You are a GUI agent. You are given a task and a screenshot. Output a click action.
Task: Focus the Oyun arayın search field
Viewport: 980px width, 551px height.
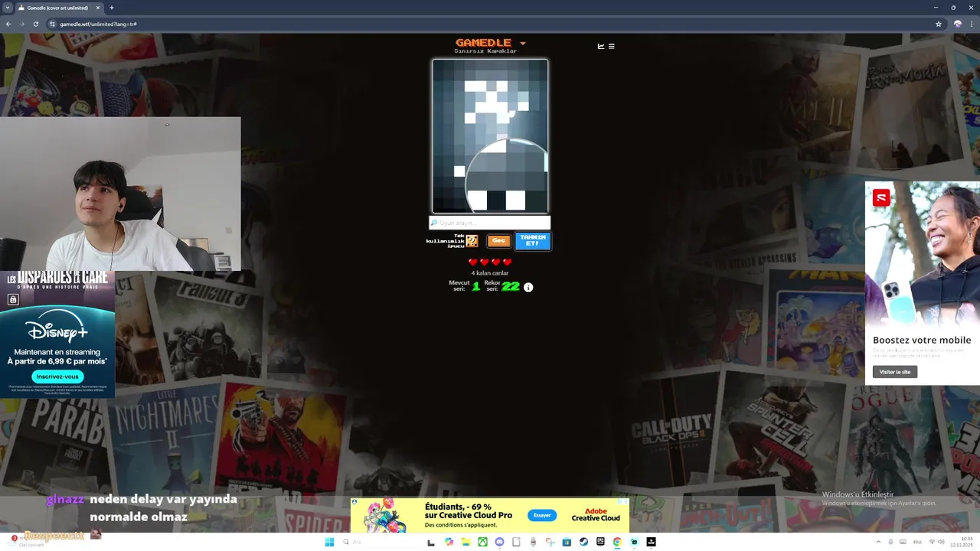click(490, 223)
